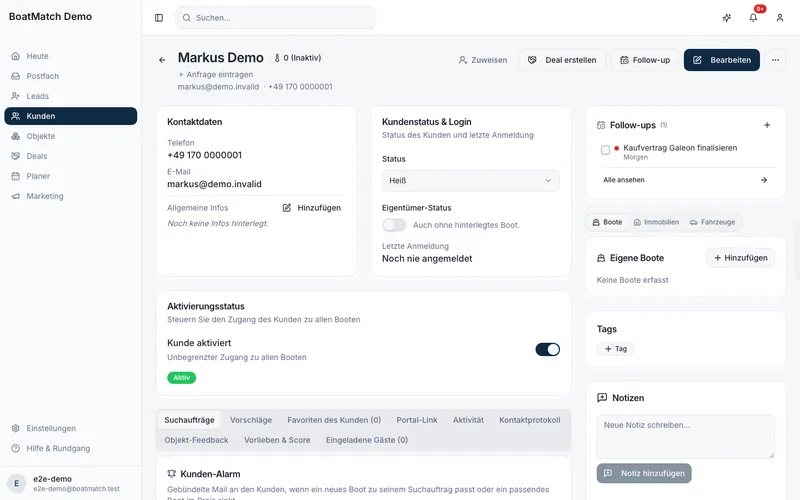Click the + Tag button
This screenshot has width=800, height=500.
click(615, 349)
